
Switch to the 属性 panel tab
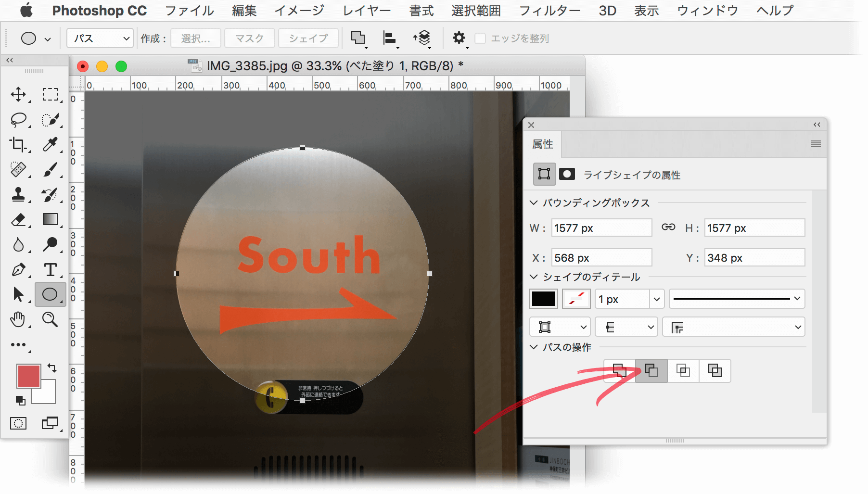[542, 144]
